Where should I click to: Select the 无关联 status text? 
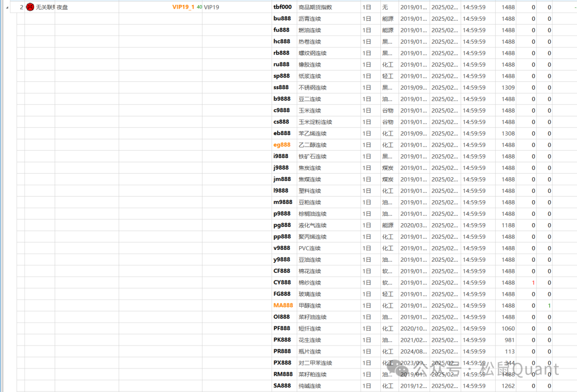pos(45,7)
